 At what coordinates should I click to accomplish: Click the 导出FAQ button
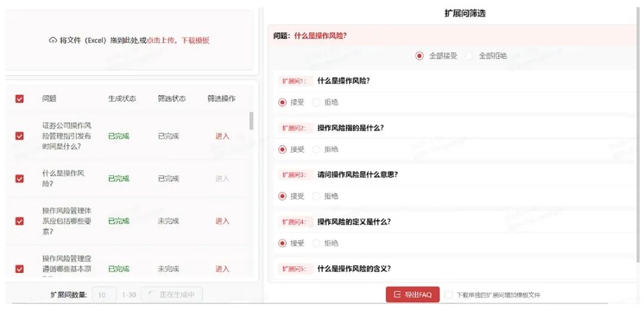click(x=413, y=294)
